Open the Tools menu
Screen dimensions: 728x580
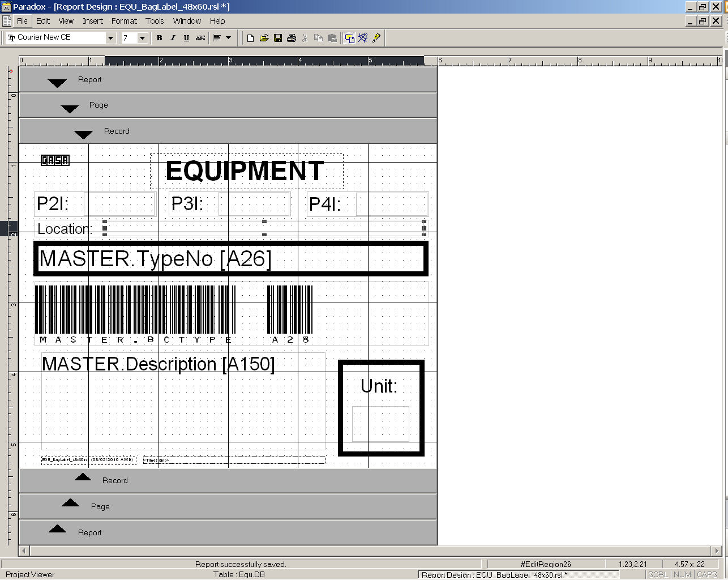click(x=155, y=21)
